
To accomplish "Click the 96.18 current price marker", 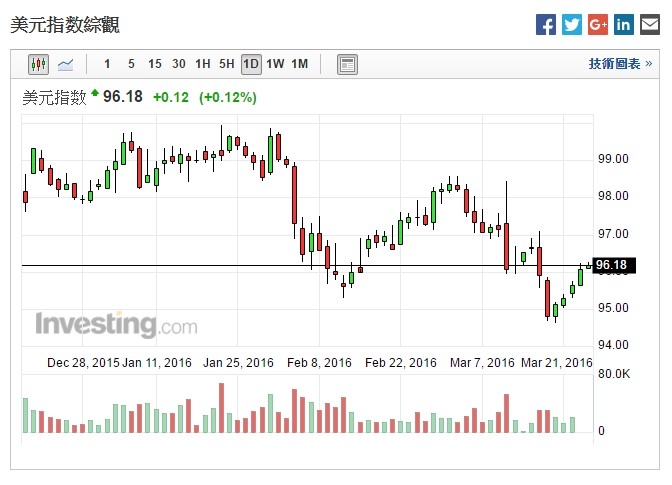I will [611, 265].
